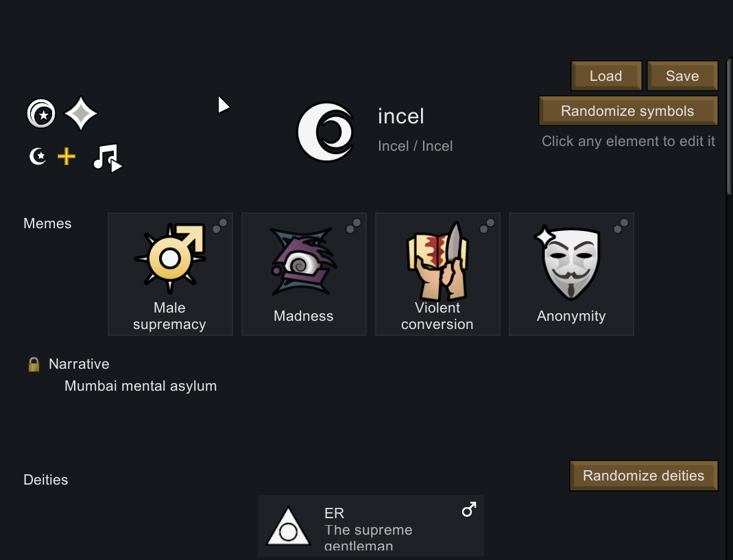Save the current ideoligion
The width and height of the screenshot is (733, 560).
682,76
